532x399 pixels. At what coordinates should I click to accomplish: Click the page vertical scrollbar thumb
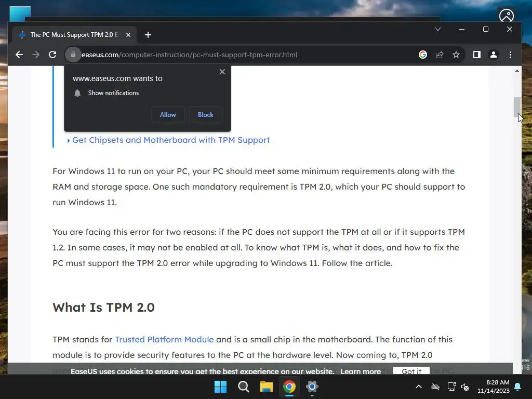click(x=517, y=107)
